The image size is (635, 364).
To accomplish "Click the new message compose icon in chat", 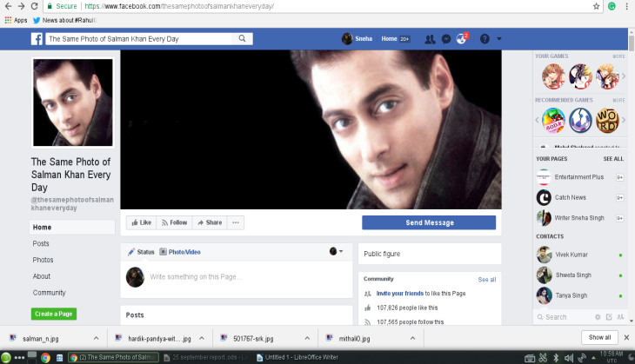I will pyautogui.click(x=609, y=317).
